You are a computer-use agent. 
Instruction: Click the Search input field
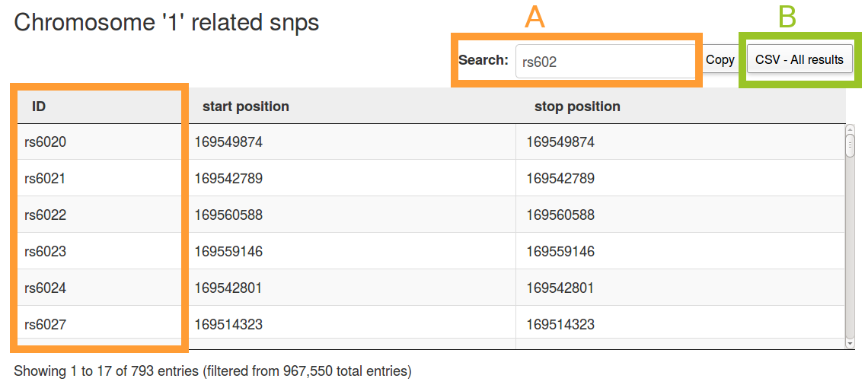pos(605,61)
